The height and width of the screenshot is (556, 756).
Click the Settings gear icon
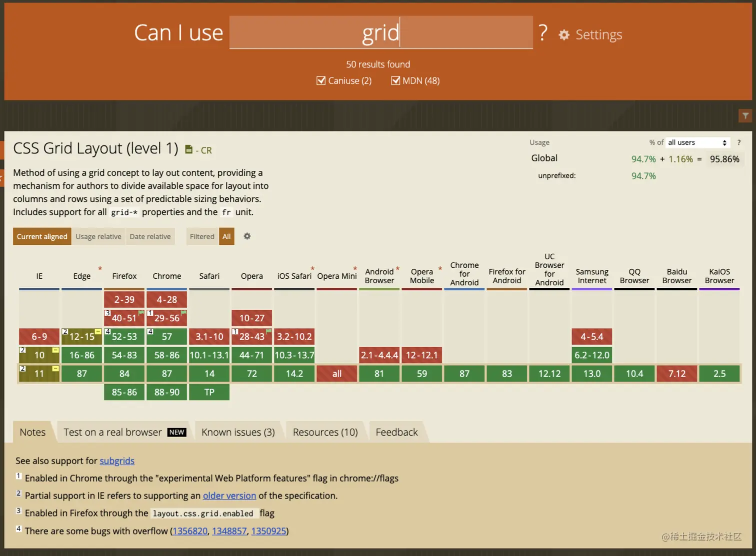click(564, 34)
